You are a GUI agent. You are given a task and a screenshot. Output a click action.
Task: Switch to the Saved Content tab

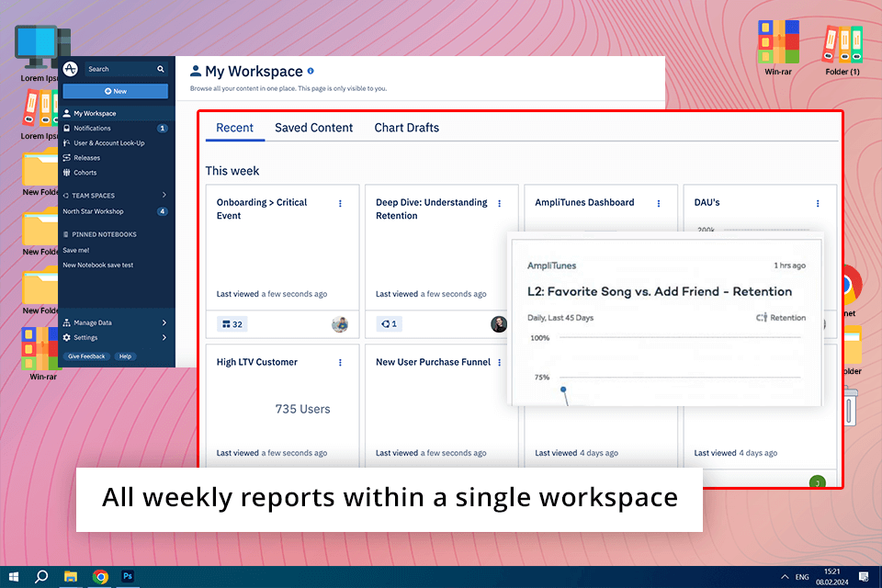314,128
